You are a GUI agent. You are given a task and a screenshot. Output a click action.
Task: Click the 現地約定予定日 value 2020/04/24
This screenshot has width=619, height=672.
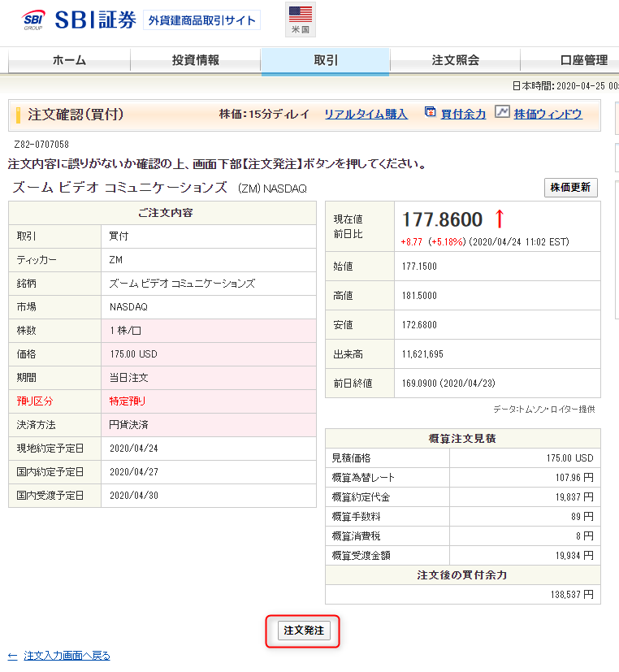click(134, 449)
